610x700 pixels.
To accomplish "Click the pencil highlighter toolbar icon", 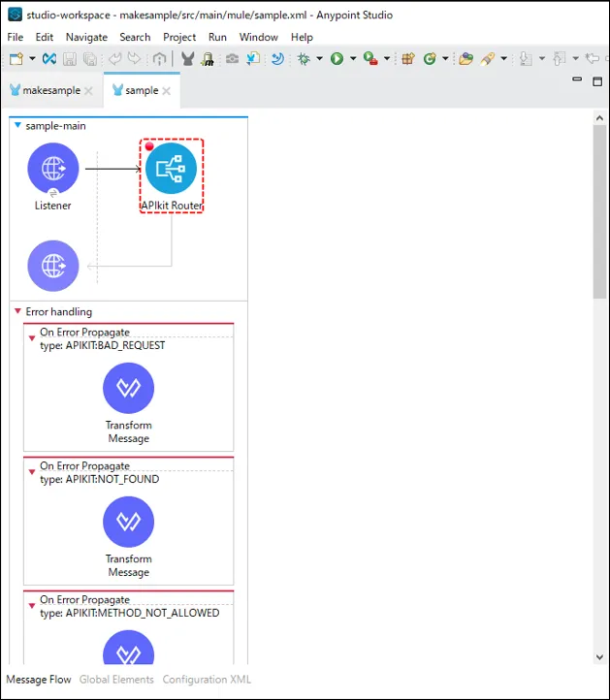I will (x=488, y=58).
